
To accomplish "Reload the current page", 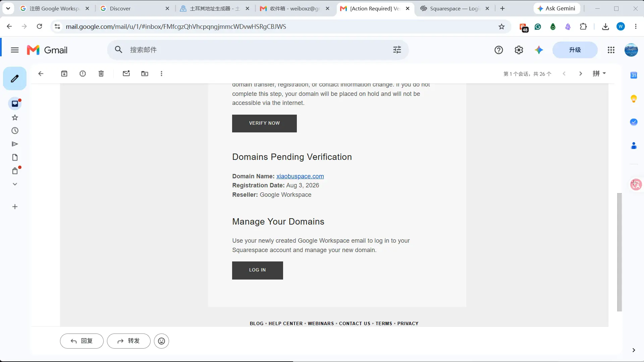I will point(40,26).
